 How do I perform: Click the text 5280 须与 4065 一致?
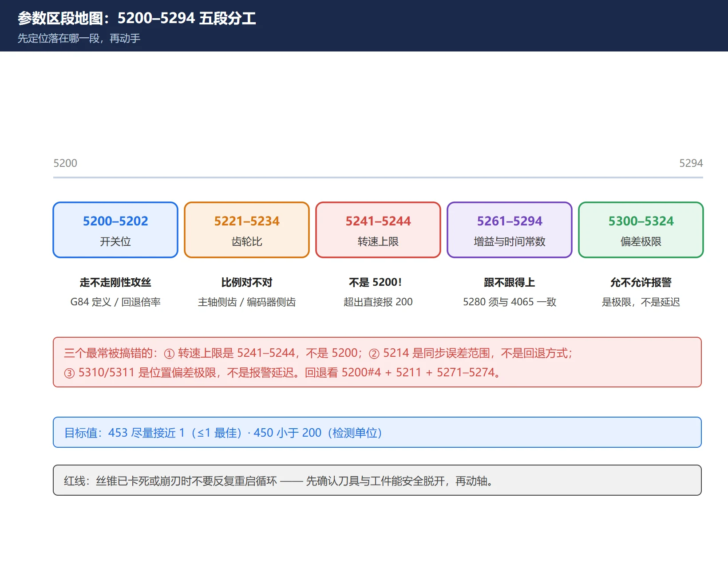click(x=510, y=302)
